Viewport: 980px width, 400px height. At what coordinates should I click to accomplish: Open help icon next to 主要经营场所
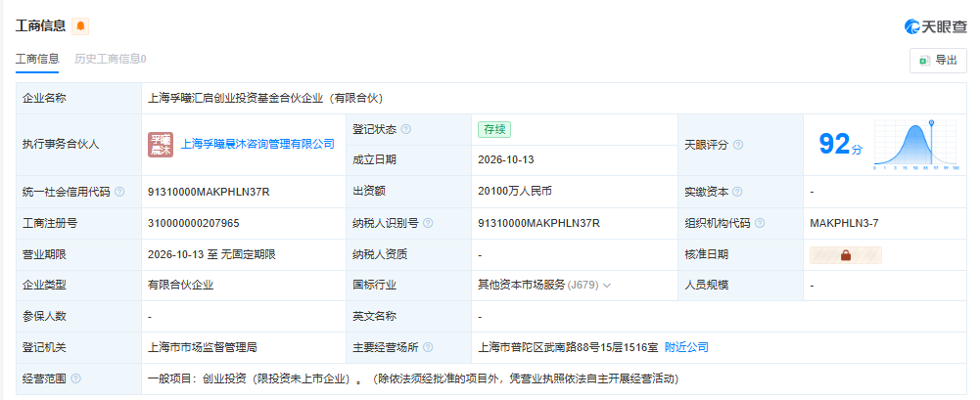(428, 347)
